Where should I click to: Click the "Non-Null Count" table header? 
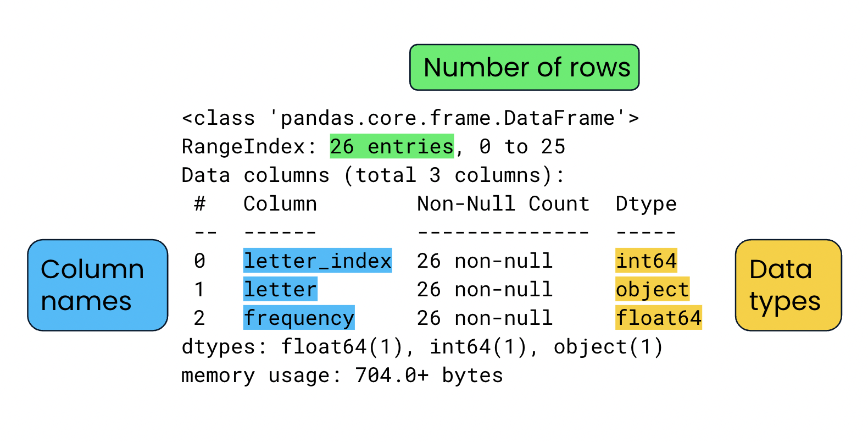tap(503, 204)
